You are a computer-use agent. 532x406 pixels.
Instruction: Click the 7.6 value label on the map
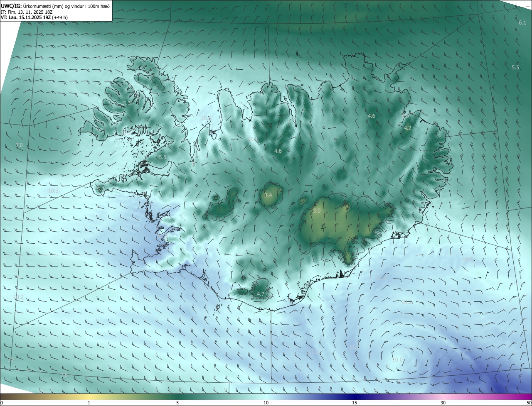point(64,375)
